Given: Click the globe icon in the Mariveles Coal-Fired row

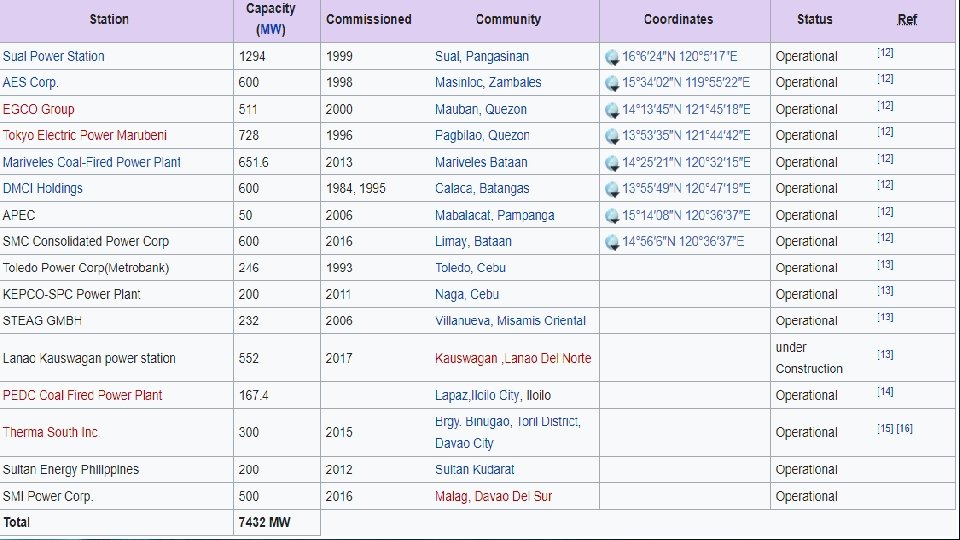Looking at the screenshot, I should 612,163.
